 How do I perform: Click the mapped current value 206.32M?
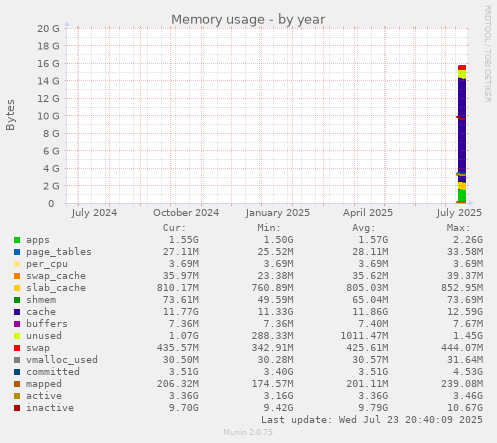[x=178, y=384]
